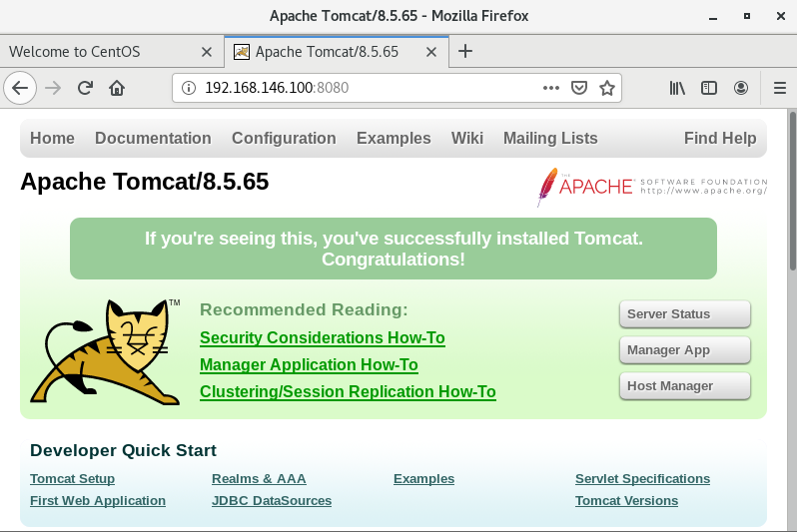Open Find Help in navigation bar

click(x=720, y=138)
